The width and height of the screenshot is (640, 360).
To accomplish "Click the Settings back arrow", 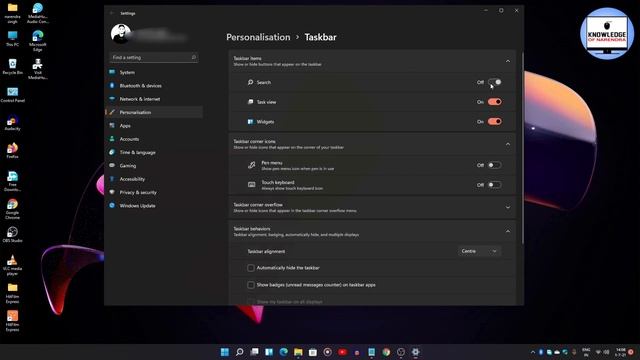I will [111, 13].
